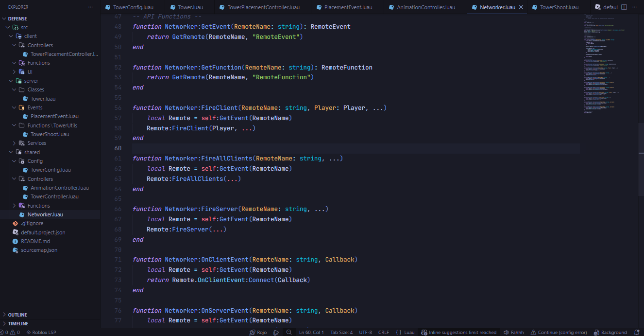Change line ending via CRLF indicator
This screenshot has height=336, width=644.
coord(384,332)
